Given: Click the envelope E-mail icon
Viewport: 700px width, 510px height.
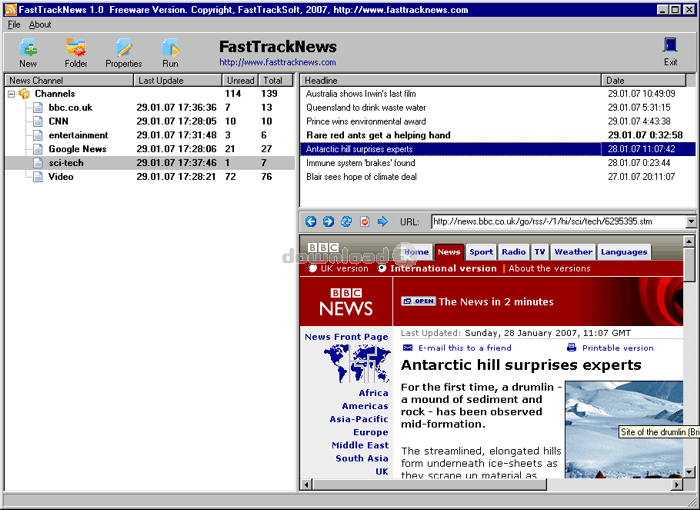Looking at the screenshot, I should [408, 348].
